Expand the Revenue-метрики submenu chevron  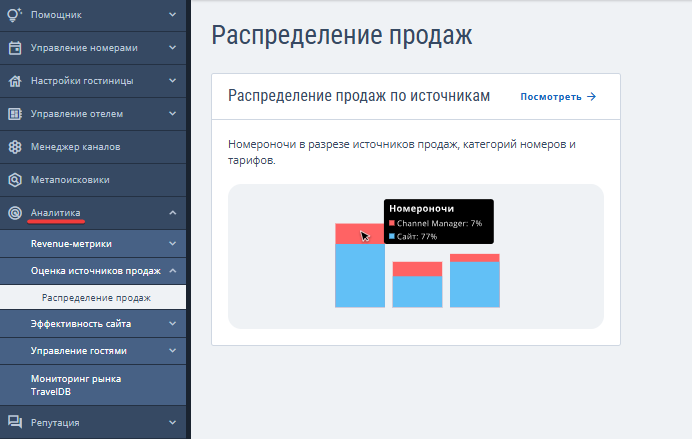click(172, 243)
